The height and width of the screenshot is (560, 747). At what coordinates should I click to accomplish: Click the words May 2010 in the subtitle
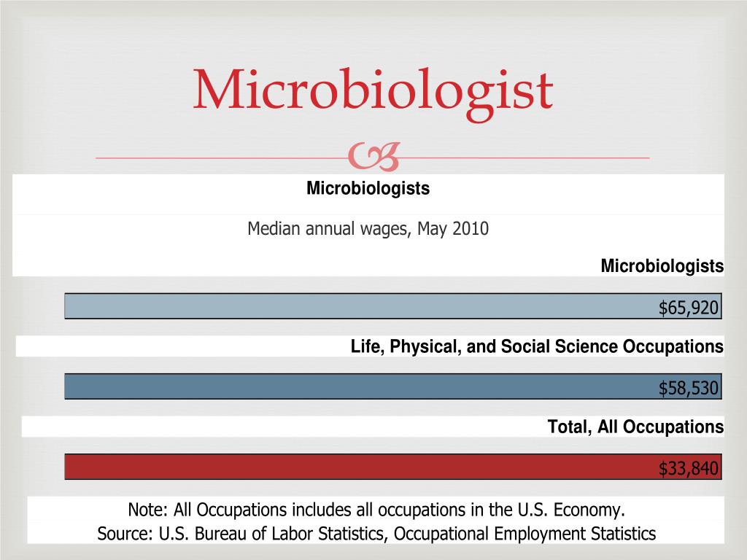click(453, 229)
